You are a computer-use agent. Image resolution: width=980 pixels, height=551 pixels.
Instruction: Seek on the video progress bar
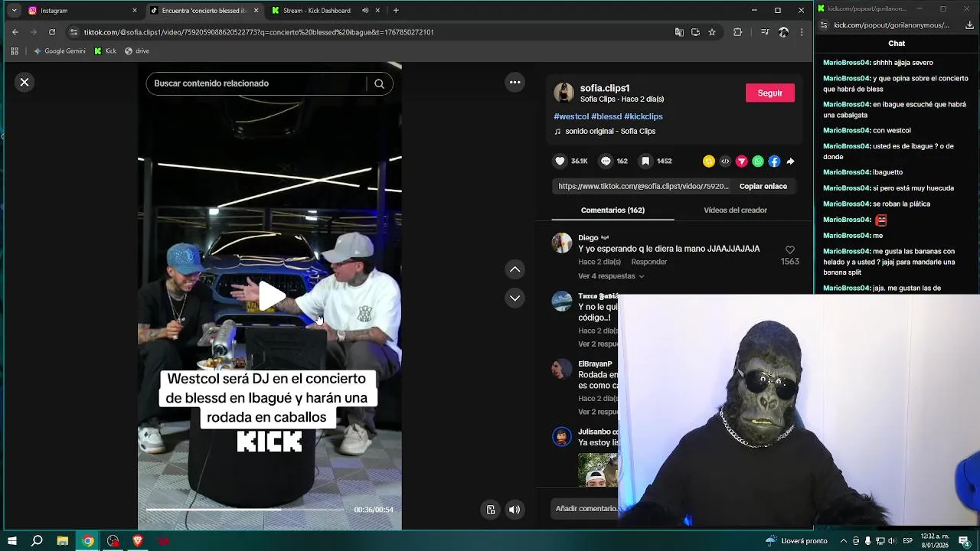[245, 509]
